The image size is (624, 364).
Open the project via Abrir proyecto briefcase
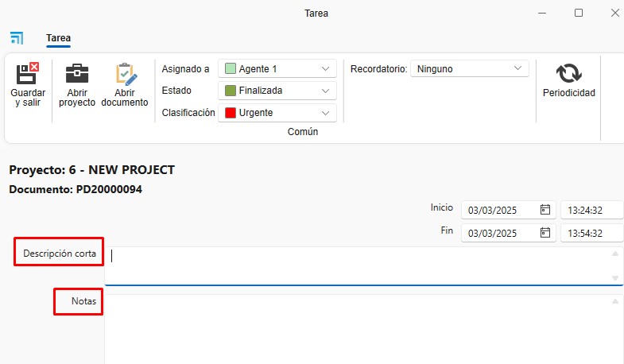click(x=77, y=73)
